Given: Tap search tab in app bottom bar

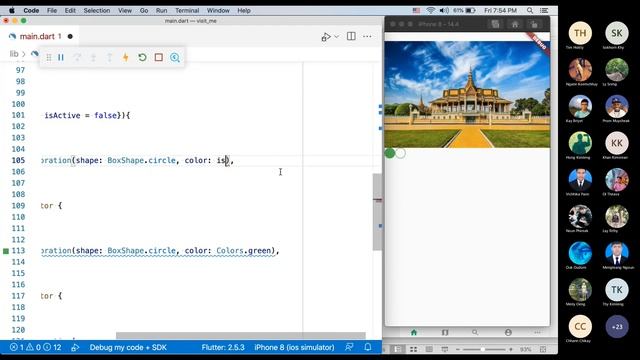Looking at the screenshot, I should pos(475,332).
